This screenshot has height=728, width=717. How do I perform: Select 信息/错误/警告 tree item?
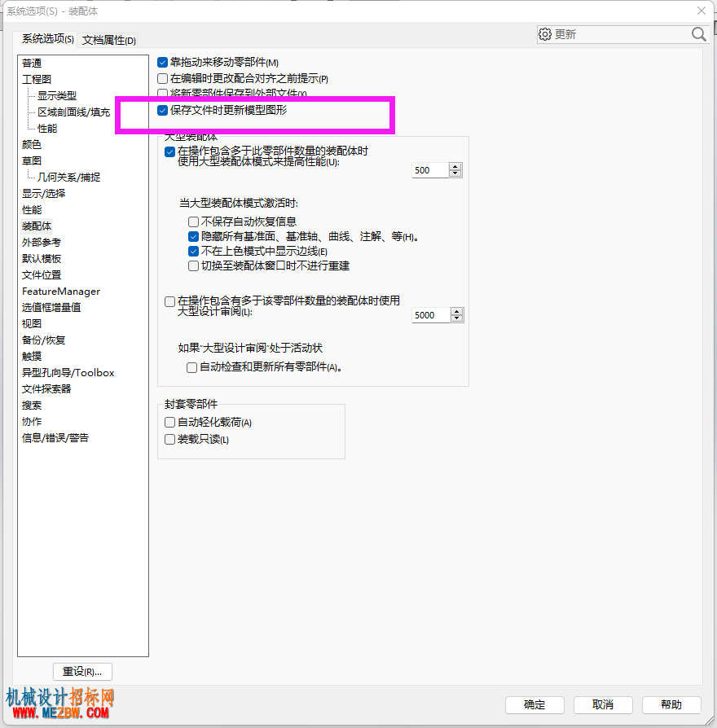coord(55,438)
